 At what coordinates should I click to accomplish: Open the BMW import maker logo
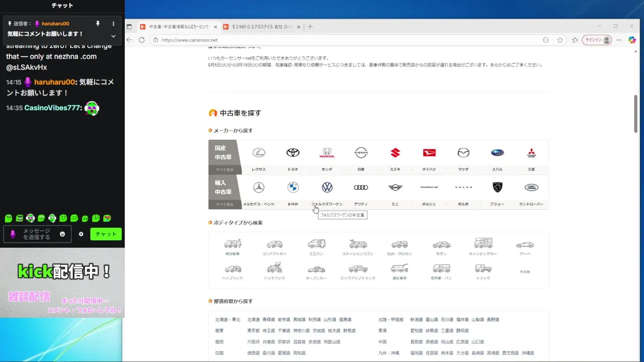click(x=293, y=188)
